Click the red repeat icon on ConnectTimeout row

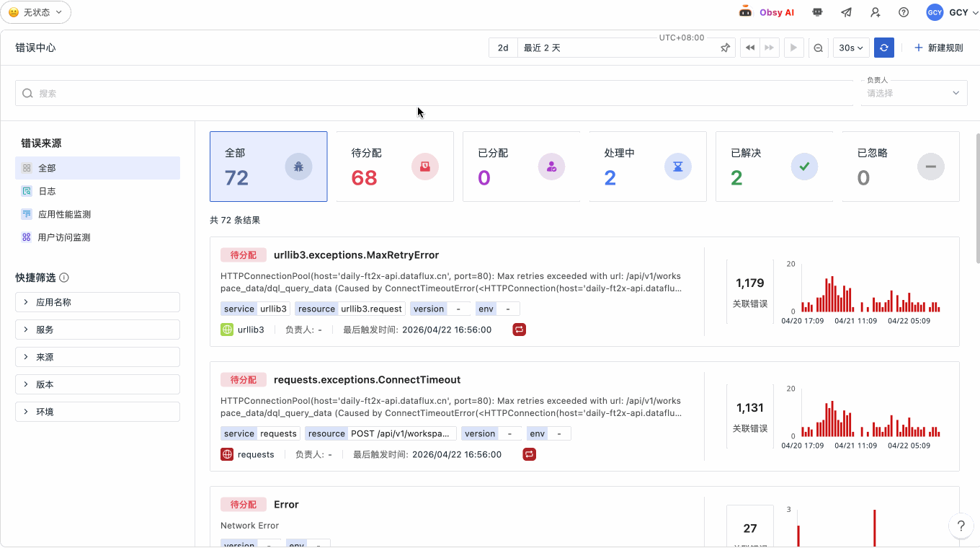530,454
